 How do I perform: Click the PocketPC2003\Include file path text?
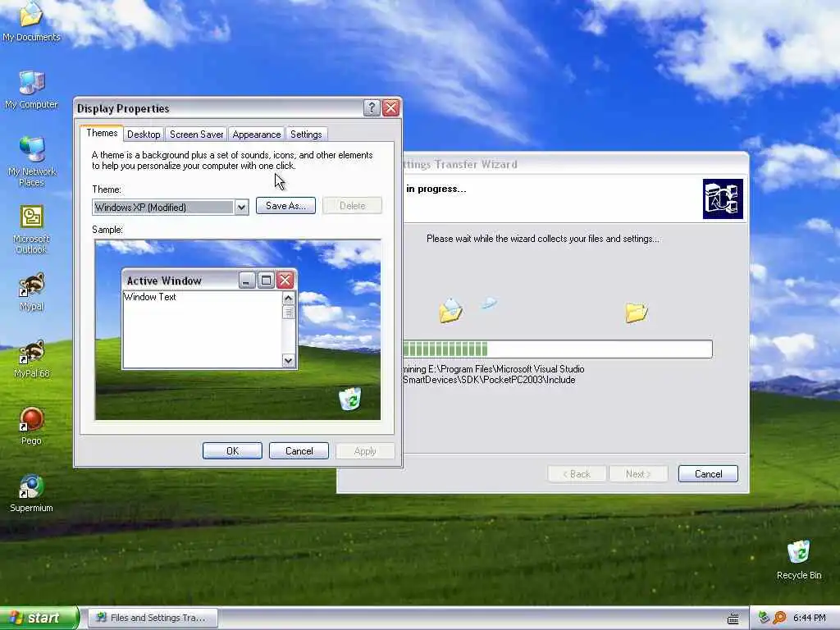(489, 380)
